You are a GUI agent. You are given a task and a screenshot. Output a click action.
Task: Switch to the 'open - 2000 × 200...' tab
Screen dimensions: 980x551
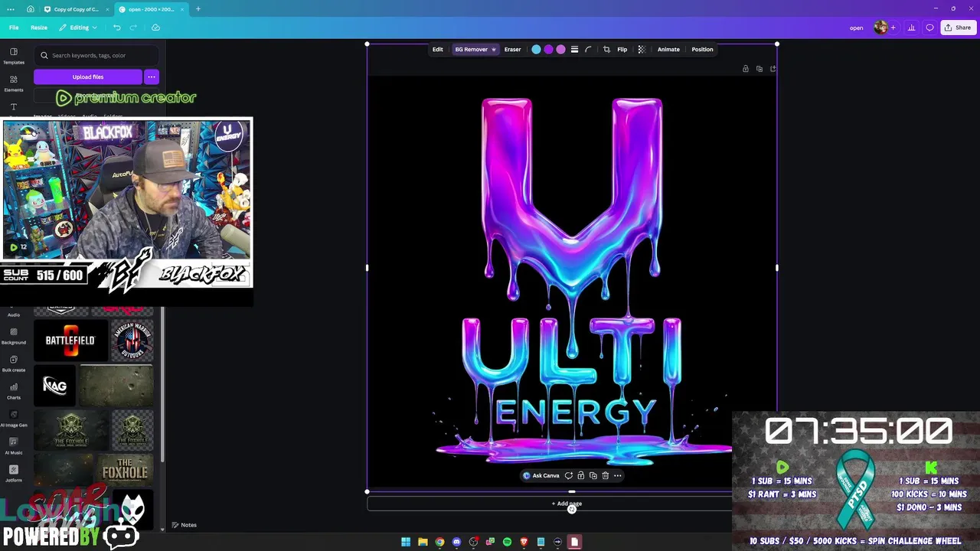(x=152, y=9)
